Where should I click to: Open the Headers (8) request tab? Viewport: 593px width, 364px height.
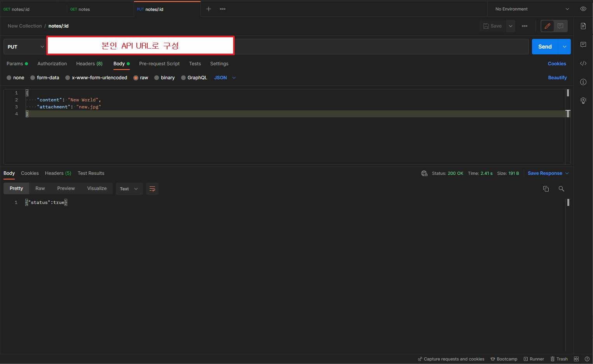[x=89, y=64]
